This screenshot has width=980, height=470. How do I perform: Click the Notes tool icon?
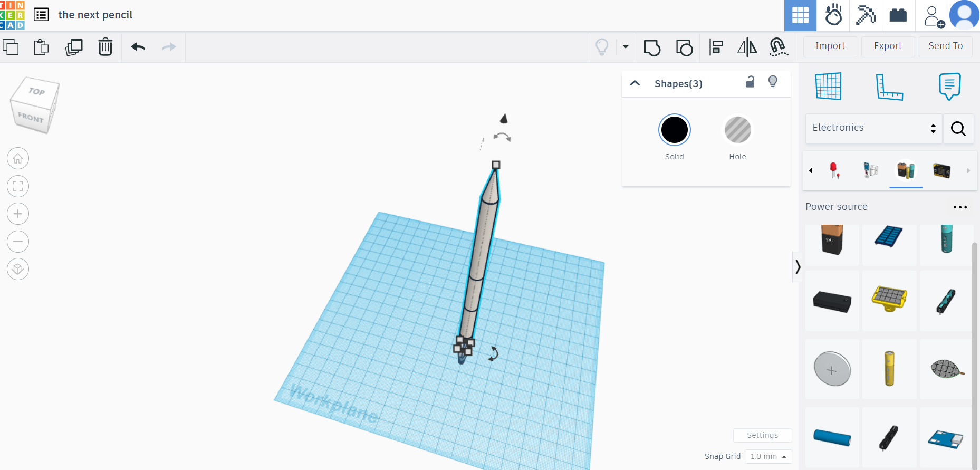point(949,87)
